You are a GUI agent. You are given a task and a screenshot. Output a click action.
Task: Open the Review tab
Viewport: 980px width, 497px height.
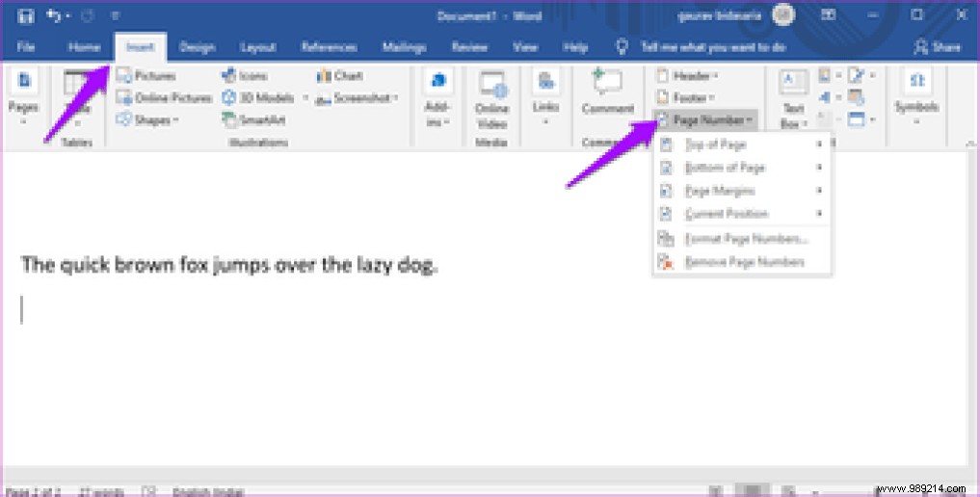point(469,47)
